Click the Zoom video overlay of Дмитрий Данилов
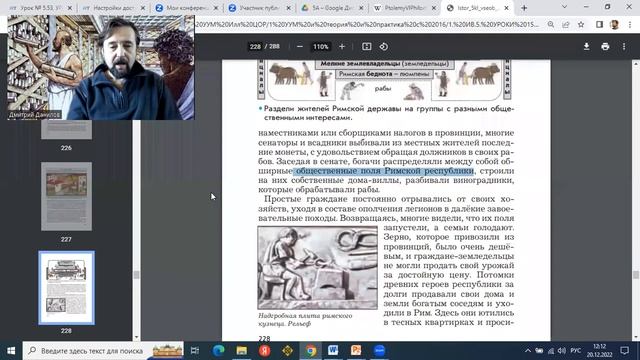This screenshot has width=640, height=360. (101, 68)
